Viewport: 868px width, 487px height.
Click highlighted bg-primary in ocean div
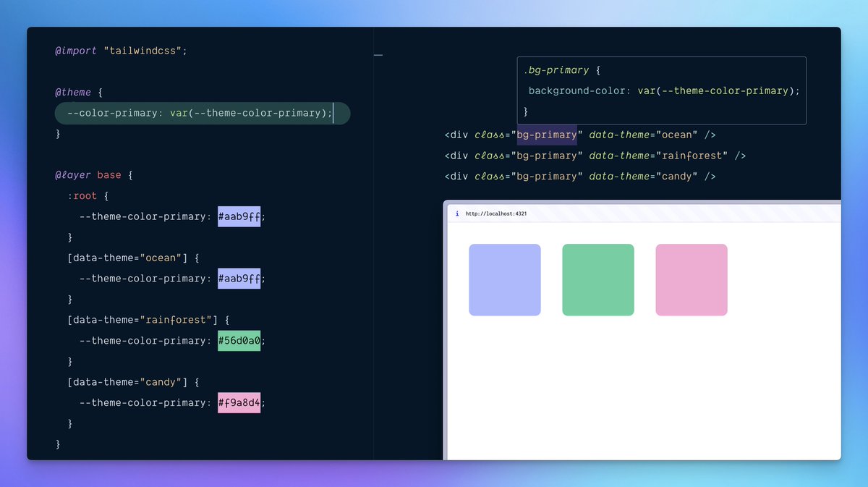coord(547,135)
